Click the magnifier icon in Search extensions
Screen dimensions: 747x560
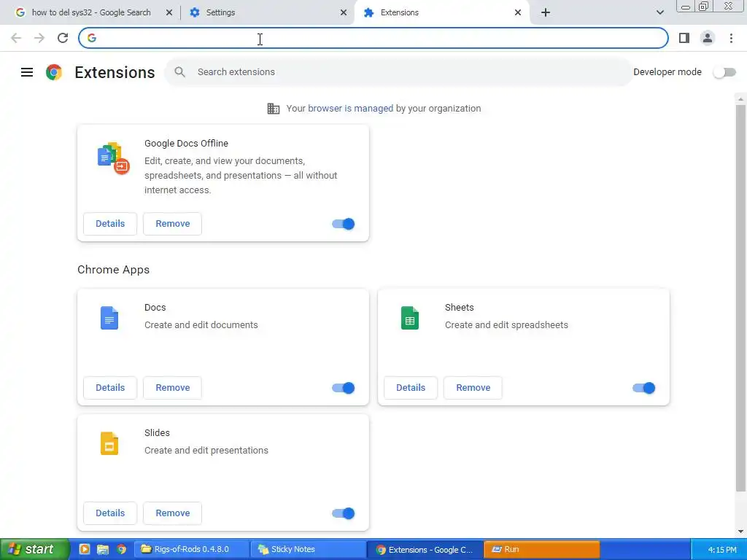tap(179, 72)
